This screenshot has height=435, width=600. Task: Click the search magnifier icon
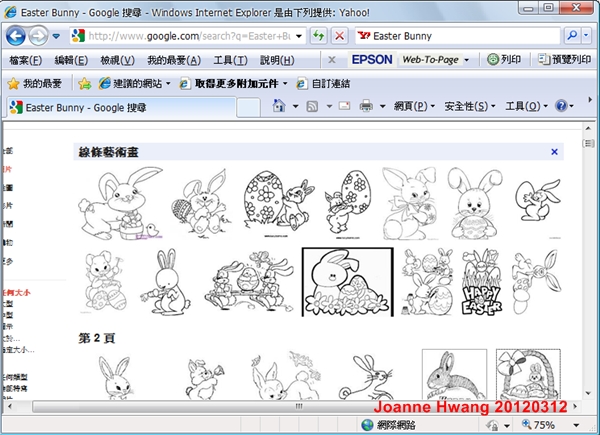571,36
